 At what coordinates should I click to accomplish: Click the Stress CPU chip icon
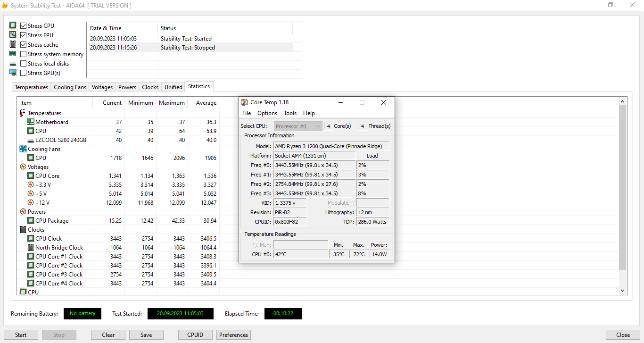13,25
